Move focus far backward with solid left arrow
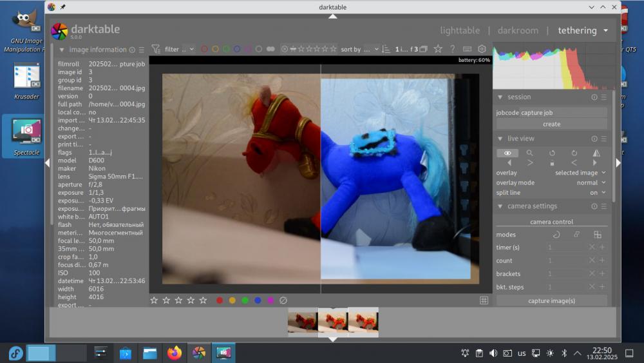This screenshot has height=363, width=644. tap(509, 162)
